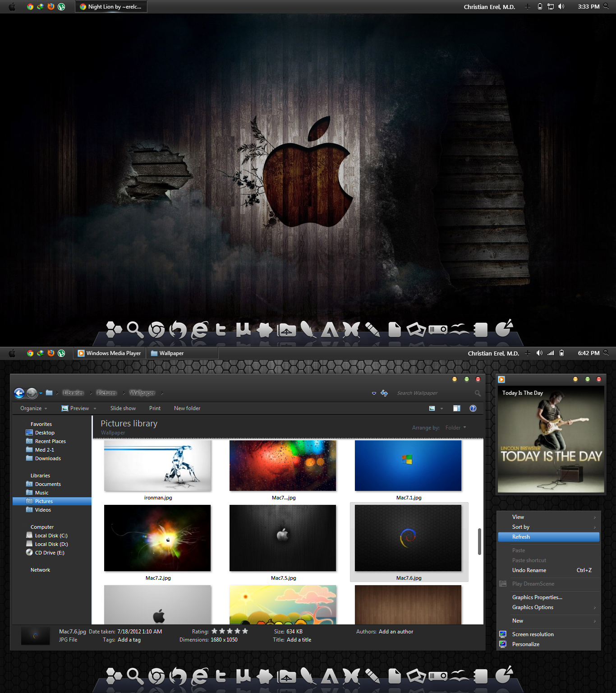Screen dimensions: 616x693
Task: Open Local Disk (C:) in the sidebar
Action: (x=52, y=536)
